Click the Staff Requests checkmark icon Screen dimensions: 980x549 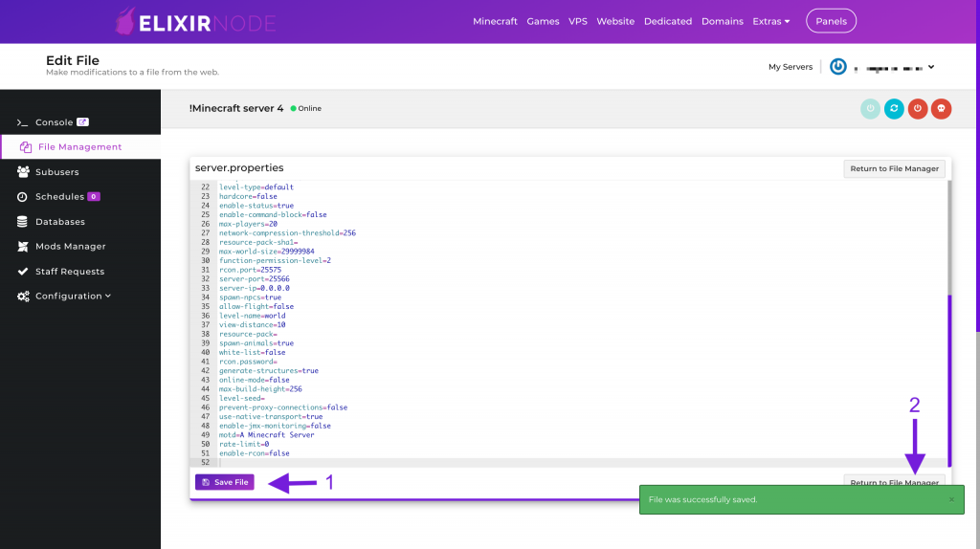point(23,271)
